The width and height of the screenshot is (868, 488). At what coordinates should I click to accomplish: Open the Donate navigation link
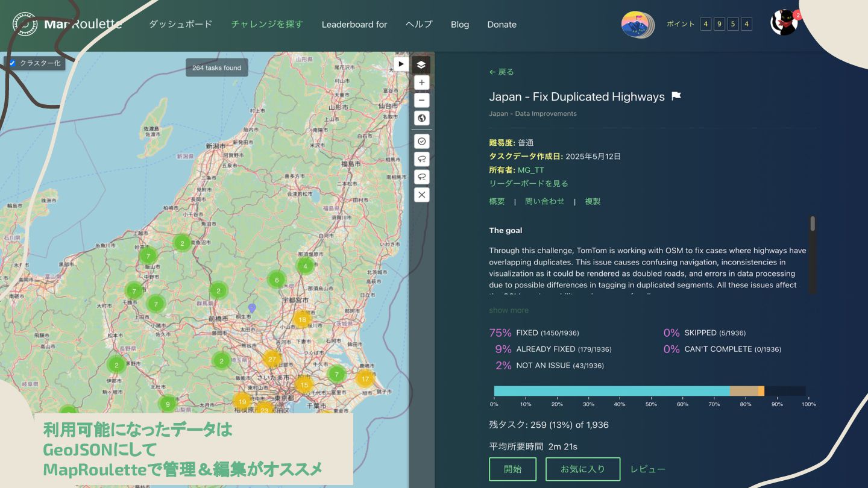coord(502,24)
